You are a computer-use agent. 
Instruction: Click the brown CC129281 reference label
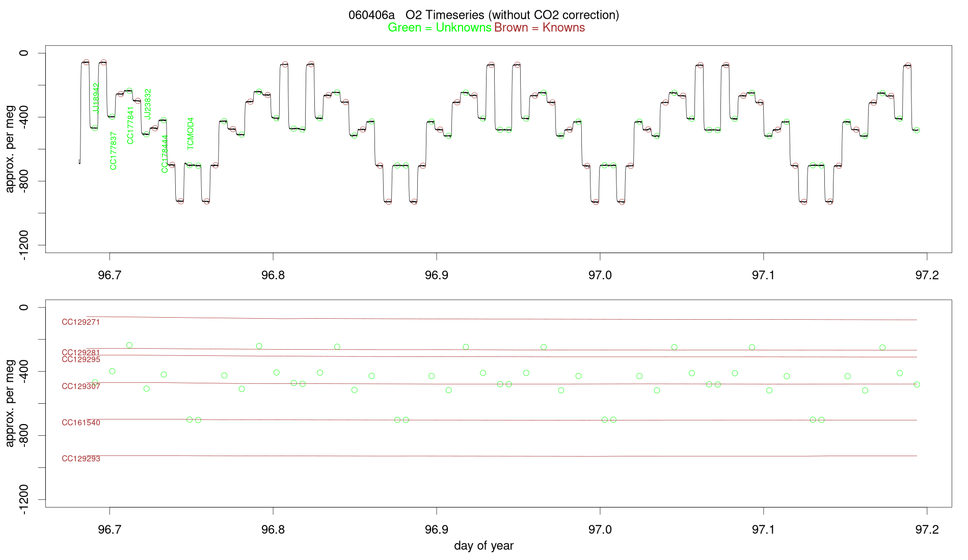(81, 353)
